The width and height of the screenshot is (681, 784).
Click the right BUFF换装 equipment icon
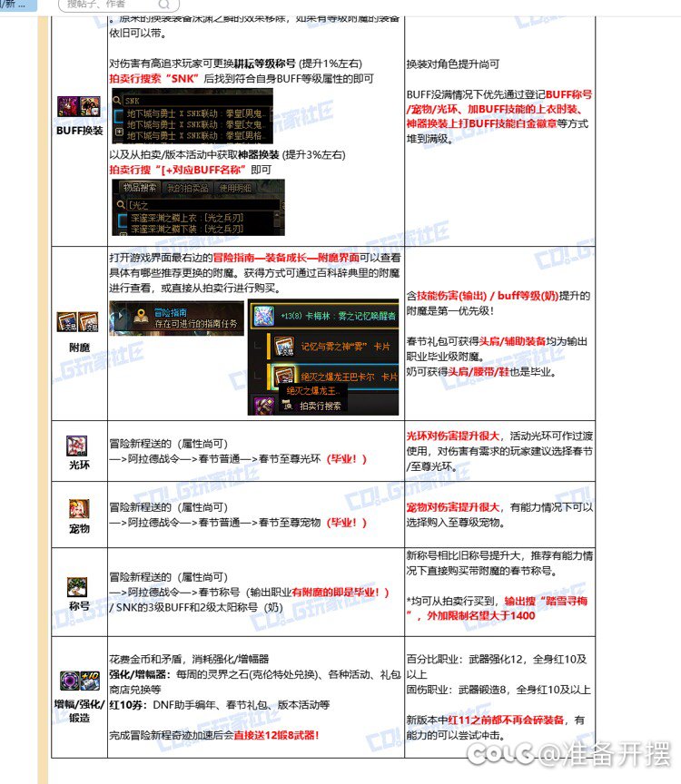pyautogui.click(x=90, y=106)
